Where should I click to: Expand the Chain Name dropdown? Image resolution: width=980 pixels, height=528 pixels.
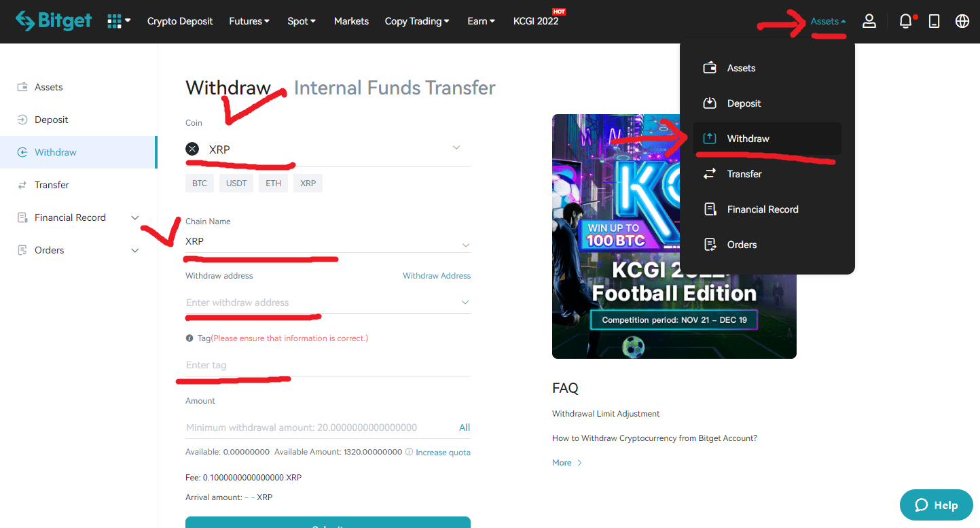(465, 245)
